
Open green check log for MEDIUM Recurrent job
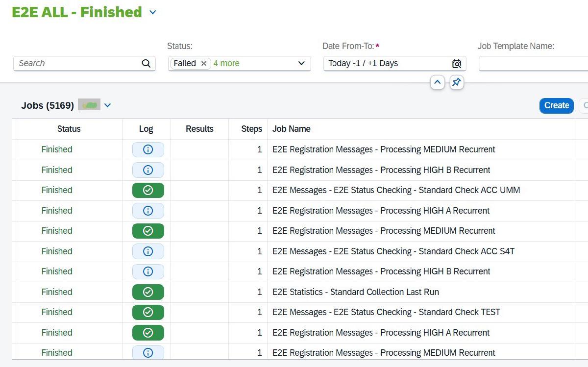coord(148,231)
